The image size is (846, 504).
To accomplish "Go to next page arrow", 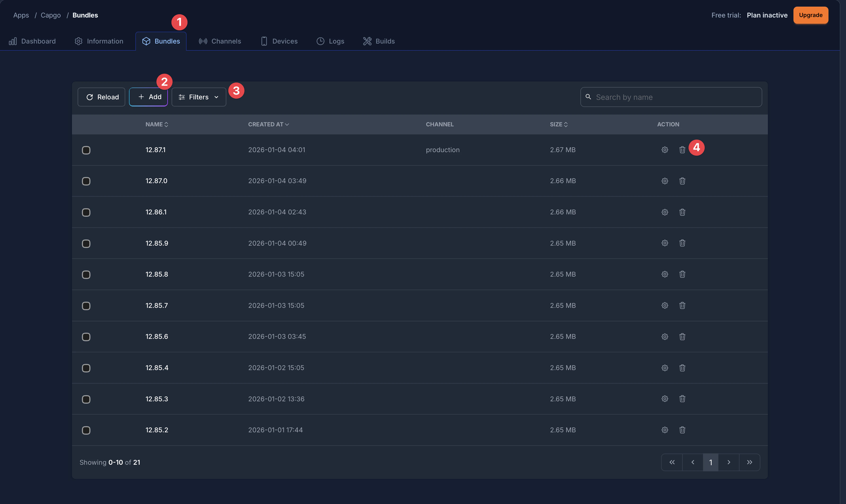I will pos(728,462).
